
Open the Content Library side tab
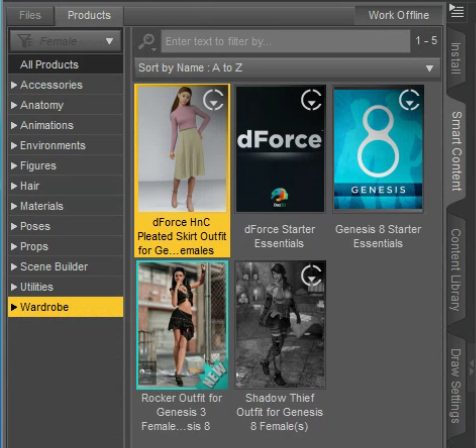click(456, 270)
